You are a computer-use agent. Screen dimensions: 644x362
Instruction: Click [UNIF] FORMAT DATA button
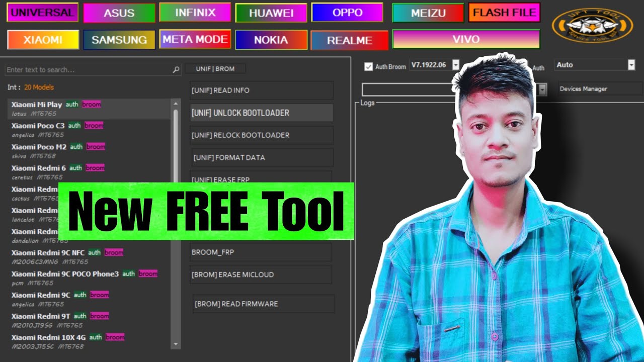(x=262, y=157)
